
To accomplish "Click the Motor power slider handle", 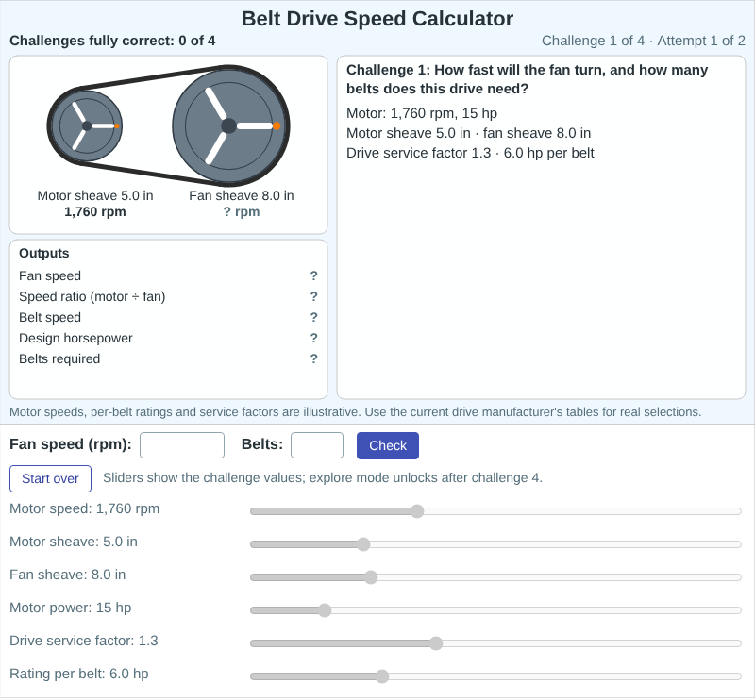I will [x=325, y=610].
